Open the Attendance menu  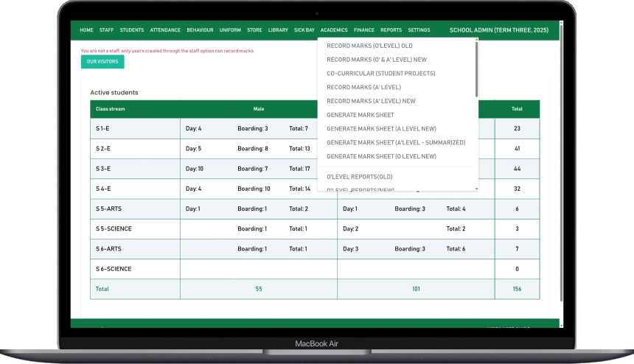point(165,30)
